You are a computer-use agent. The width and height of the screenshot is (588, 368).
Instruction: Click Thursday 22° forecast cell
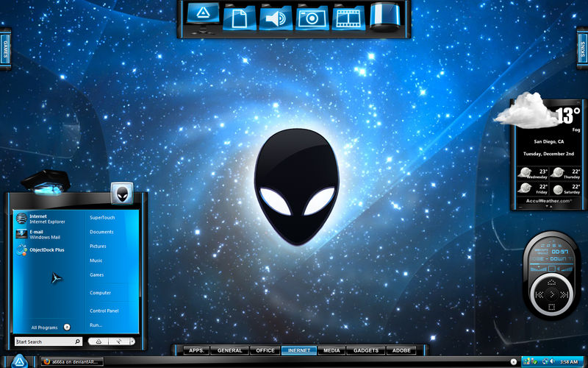[565, 174]
